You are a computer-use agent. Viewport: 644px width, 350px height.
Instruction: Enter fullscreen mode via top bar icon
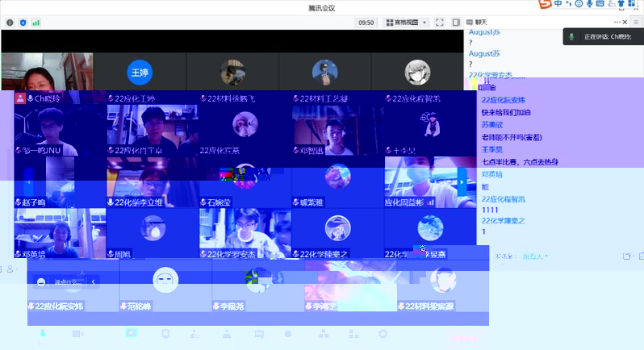(x=440, y=23)
